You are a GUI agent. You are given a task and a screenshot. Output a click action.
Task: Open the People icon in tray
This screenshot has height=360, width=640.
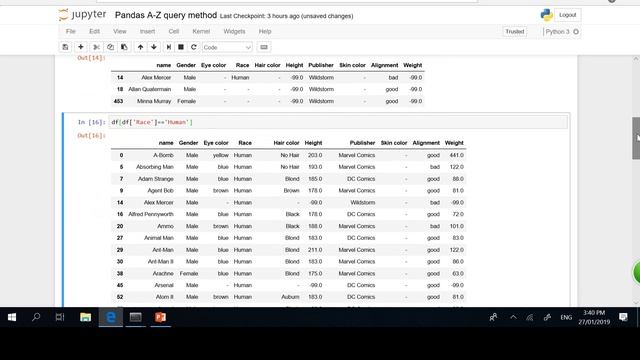click(493, 317)
